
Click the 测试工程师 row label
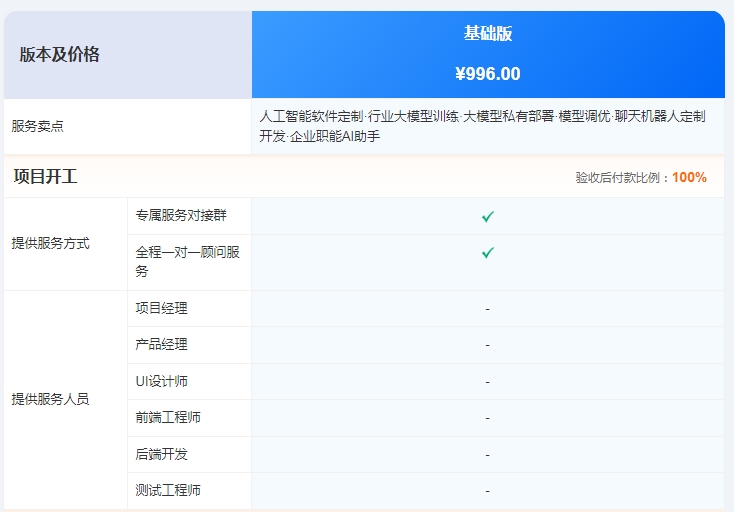click(168, 490)
